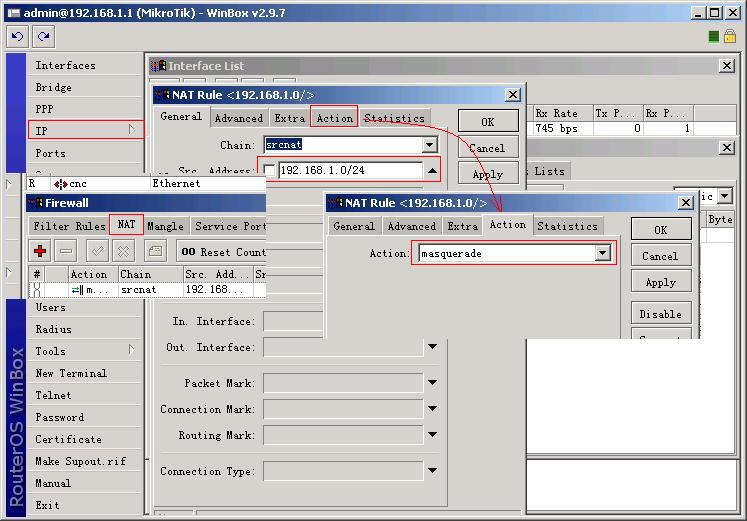Screen dimensions: 747x521
Task: Open Radius from the sidebar menu
Action: tap(85, 329)
